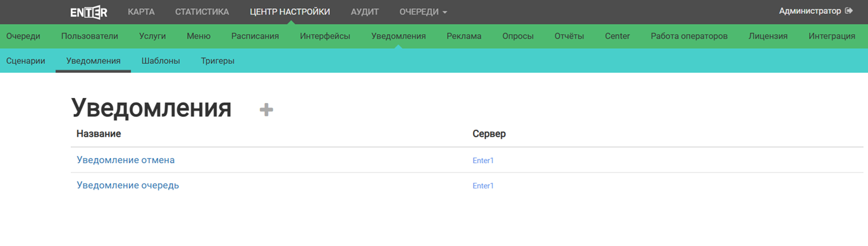This screenshot has width=868, height=246.
Task: Open the АУДИТ menu item
Action: [365, 12]
